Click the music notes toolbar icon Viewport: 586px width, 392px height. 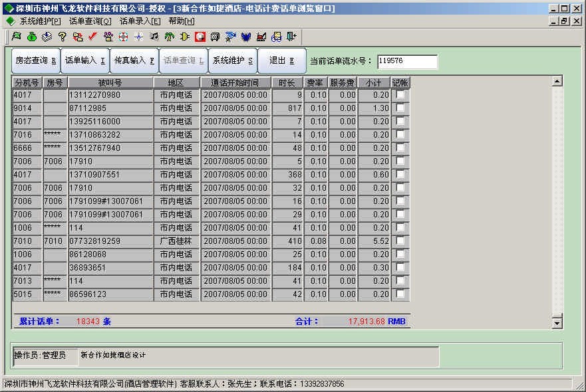[x=154, y=37]
